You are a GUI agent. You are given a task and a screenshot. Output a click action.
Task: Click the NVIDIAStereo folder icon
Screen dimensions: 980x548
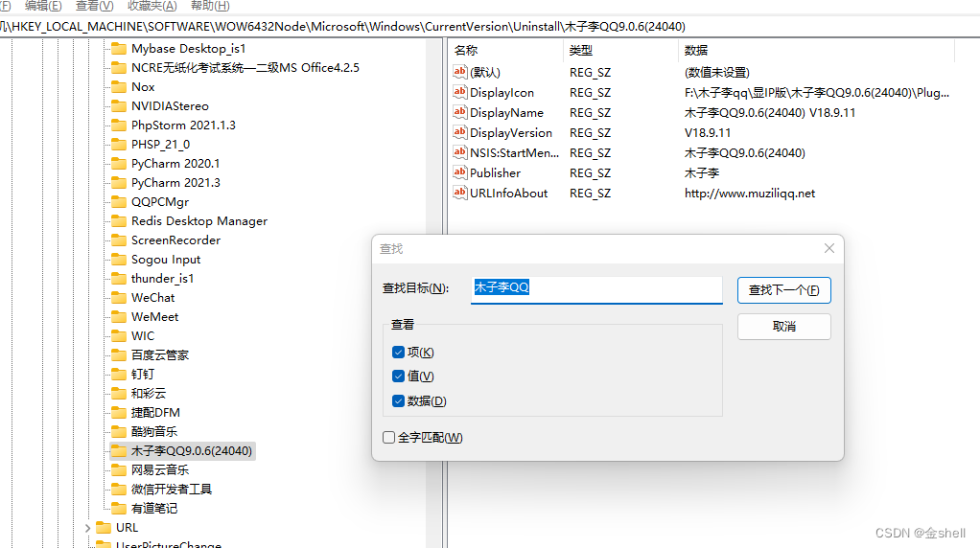coord(119,106)
